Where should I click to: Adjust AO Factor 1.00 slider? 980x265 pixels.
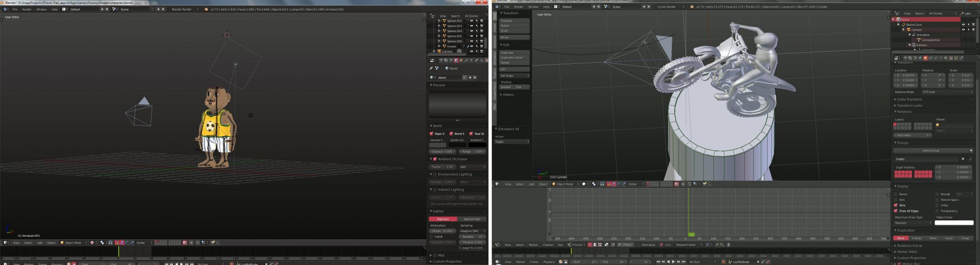click(x=443, y=167)
